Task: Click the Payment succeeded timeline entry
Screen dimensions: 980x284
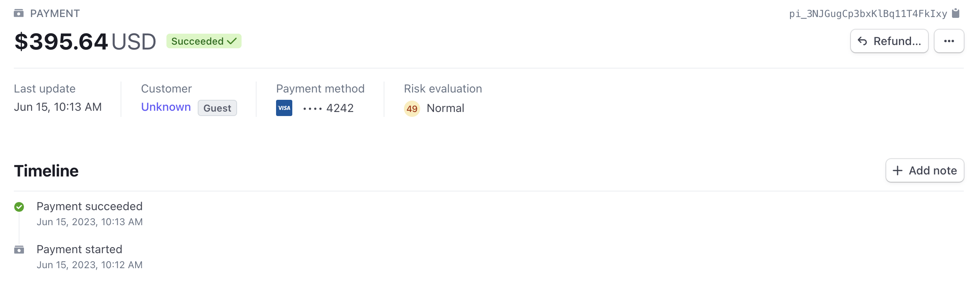Action: [89, 207]
